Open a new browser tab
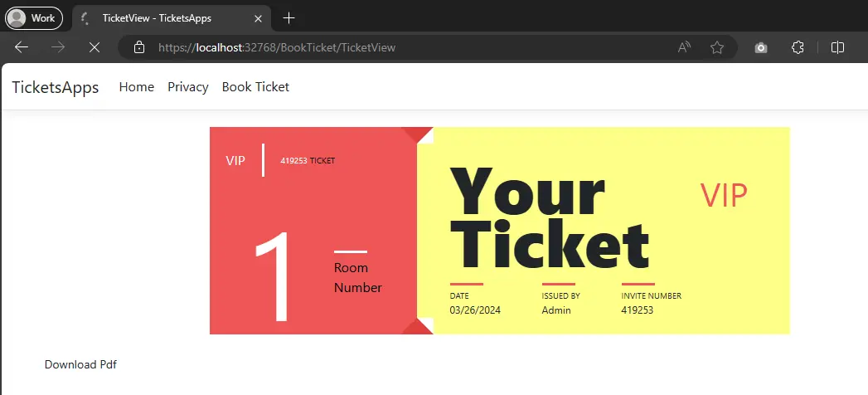This screenshot has height=395, width=868. pyautogui.click(x=289, y=18)
